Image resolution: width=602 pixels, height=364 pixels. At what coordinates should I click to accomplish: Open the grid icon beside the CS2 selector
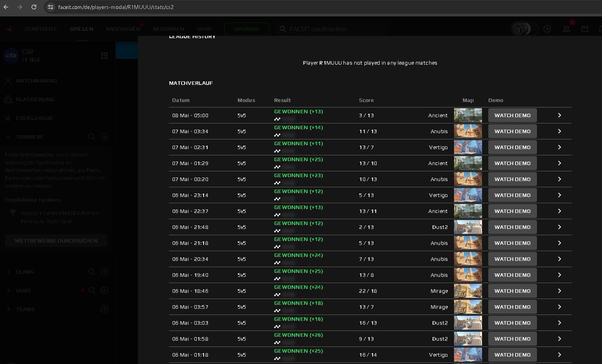104,55
